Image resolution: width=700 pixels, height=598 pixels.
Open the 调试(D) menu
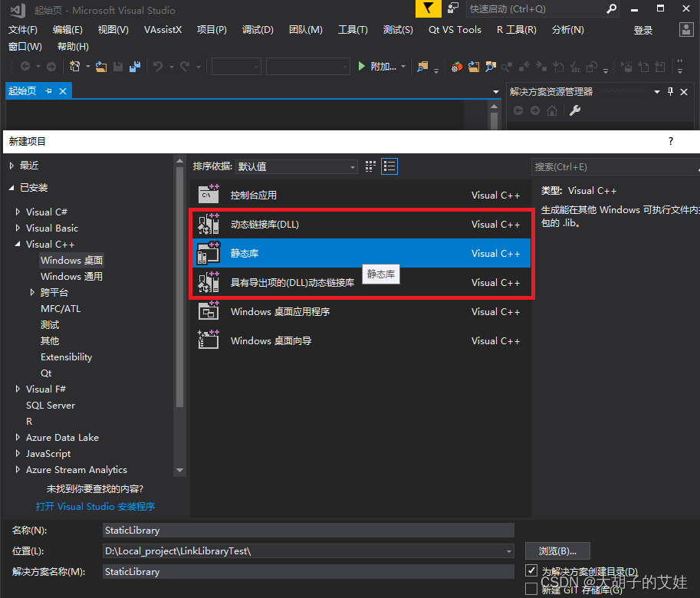point(258,30)
